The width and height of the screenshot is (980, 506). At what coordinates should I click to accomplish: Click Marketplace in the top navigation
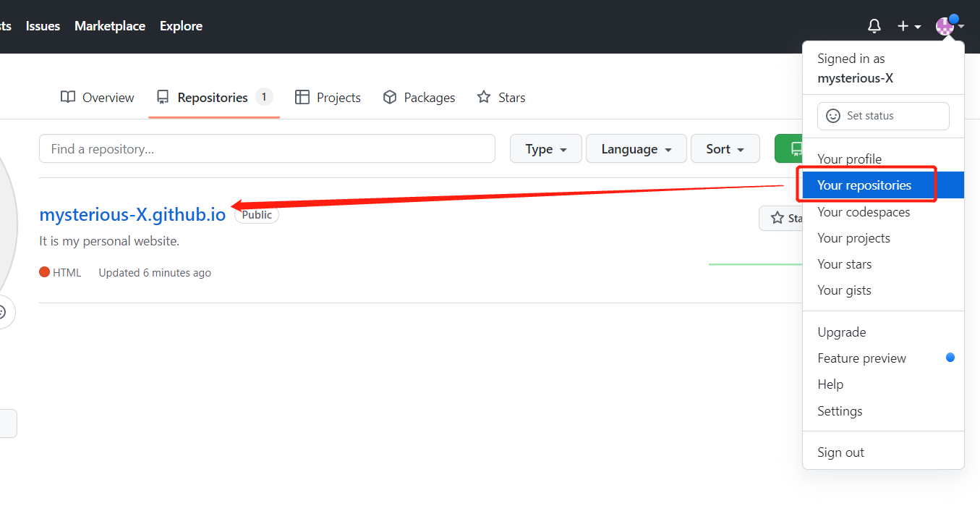(x=110, y=26)
